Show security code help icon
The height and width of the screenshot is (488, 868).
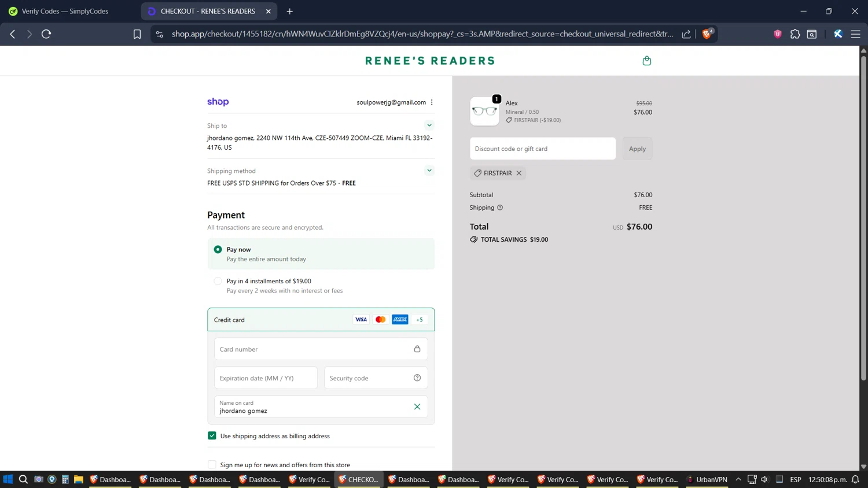(417, 378)
